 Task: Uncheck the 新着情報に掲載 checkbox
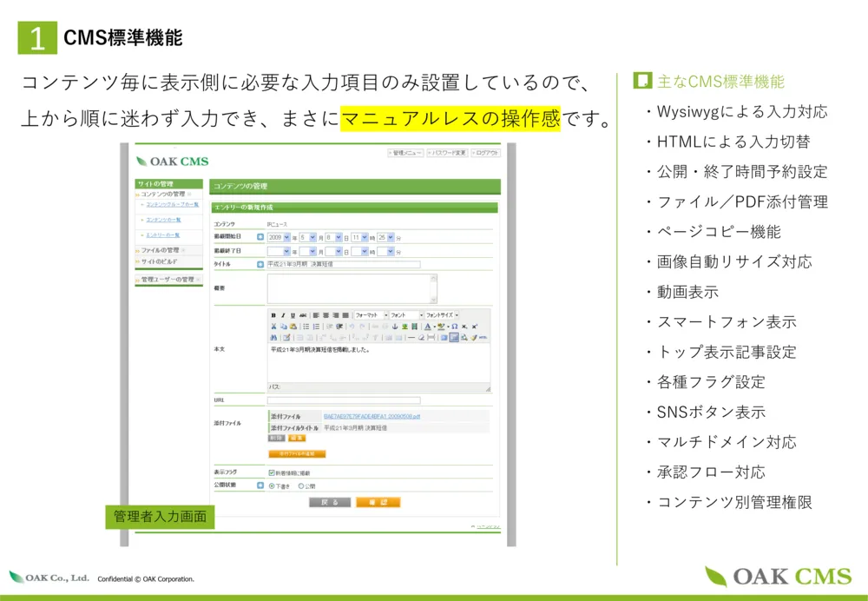[x=272, y=472]
